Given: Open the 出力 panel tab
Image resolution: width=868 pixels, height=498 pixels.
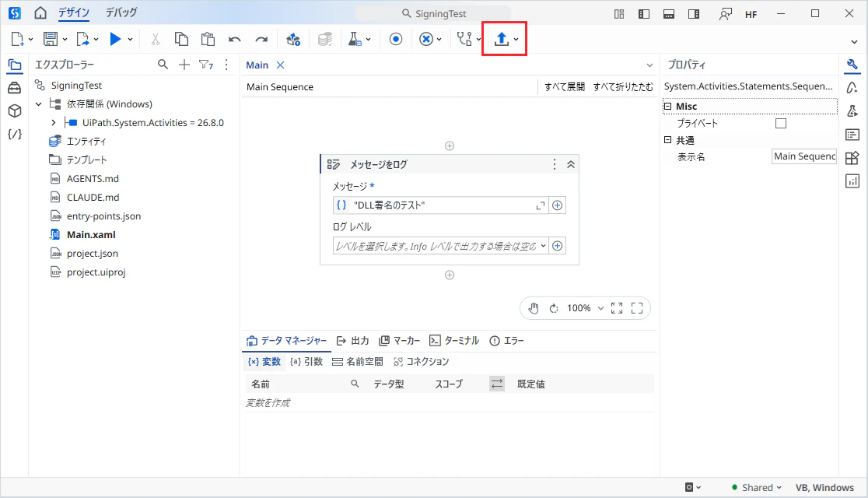Looking at the screenshot, I should 352,341.
